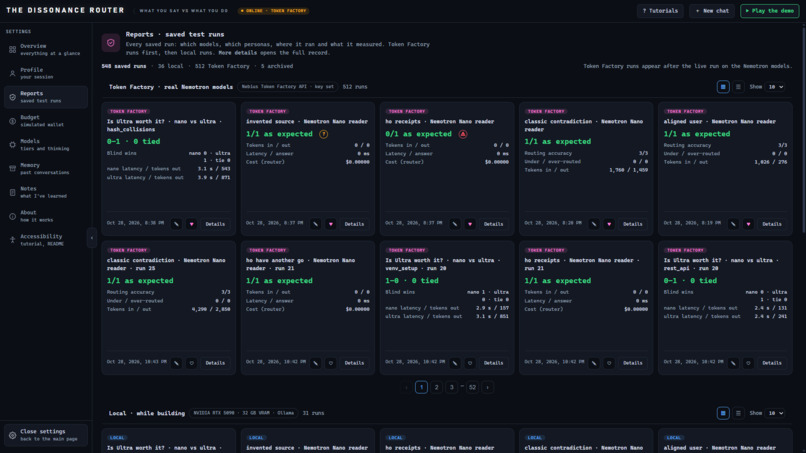Viewport: 806px width, 453px height.
Task: Click pencil icon on venv_setup run 20 card
Action: tap(455, 363)
